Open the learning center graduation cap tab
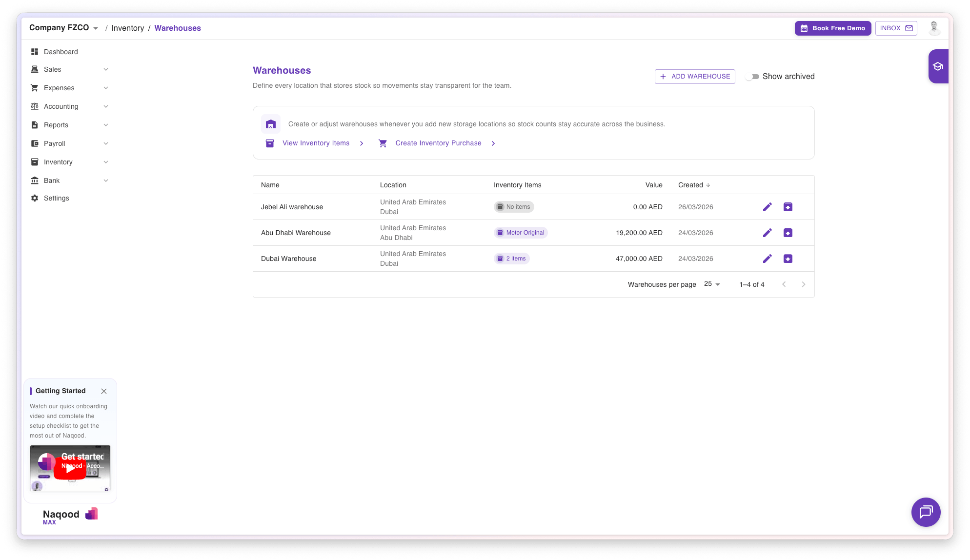 (x=938, y=66)
